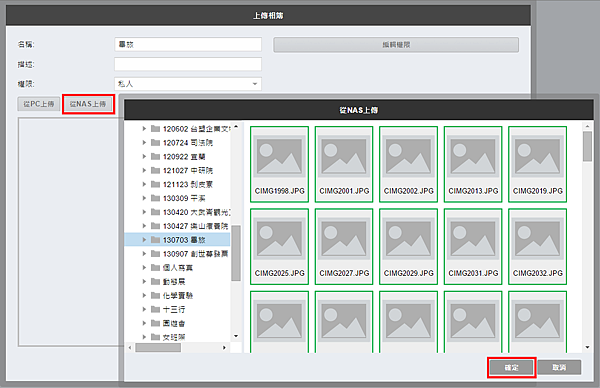
Task: Click the folder tree vertical scrollbar handle
Action: tap(236, 253)
